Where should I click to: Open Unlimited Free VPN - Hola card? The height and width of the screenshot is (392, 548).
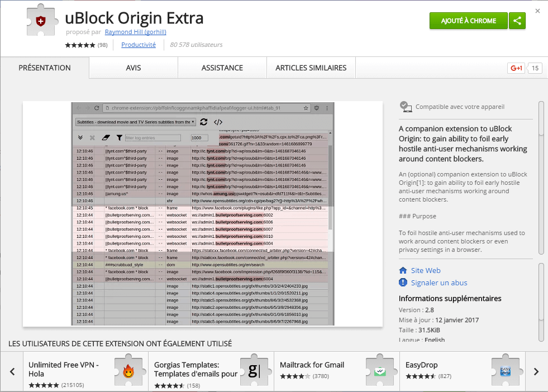point(85,371)
